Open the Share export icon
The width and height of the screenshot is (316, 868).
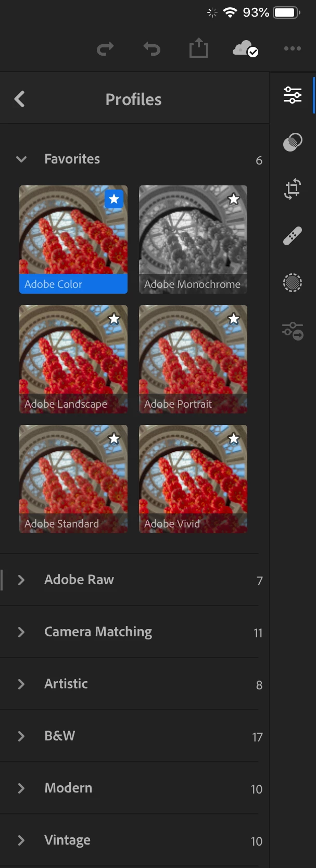pos(198,48)
